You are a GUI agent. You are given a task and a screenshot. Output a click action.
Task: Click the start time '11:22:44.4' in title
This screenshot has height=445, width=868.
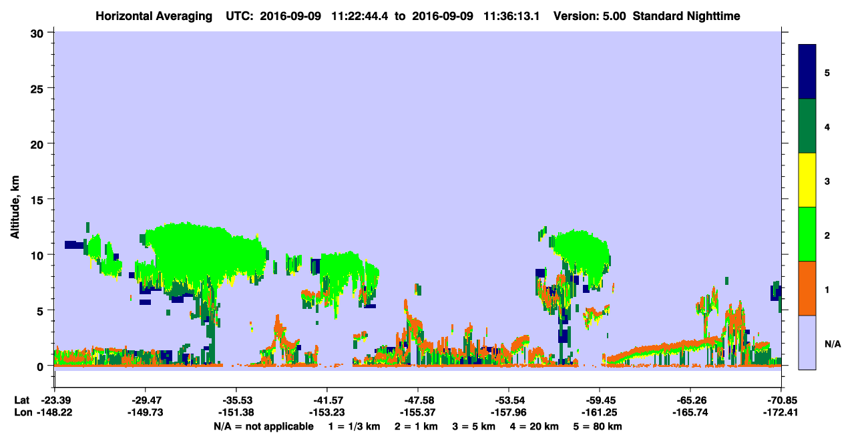359,16
